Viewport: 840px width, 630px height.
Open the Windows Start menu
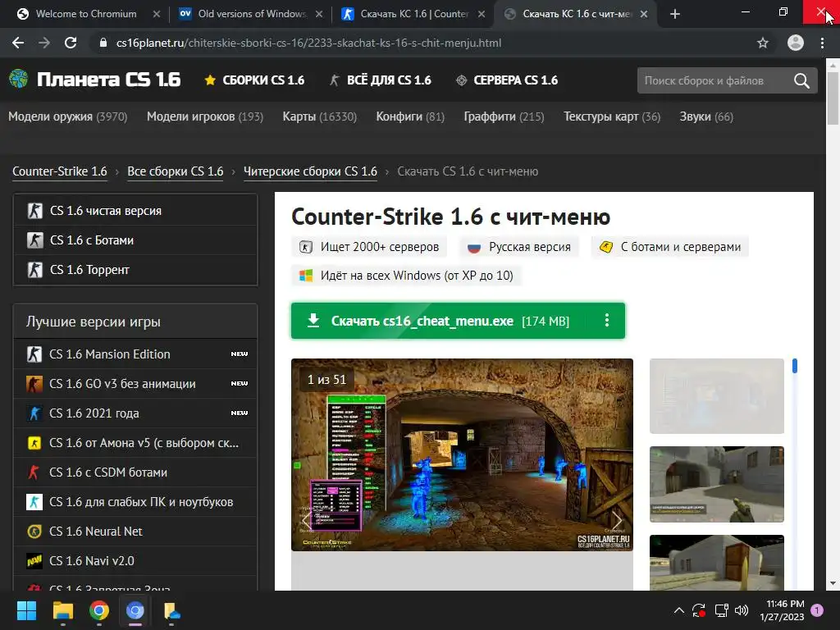[26, 610]
